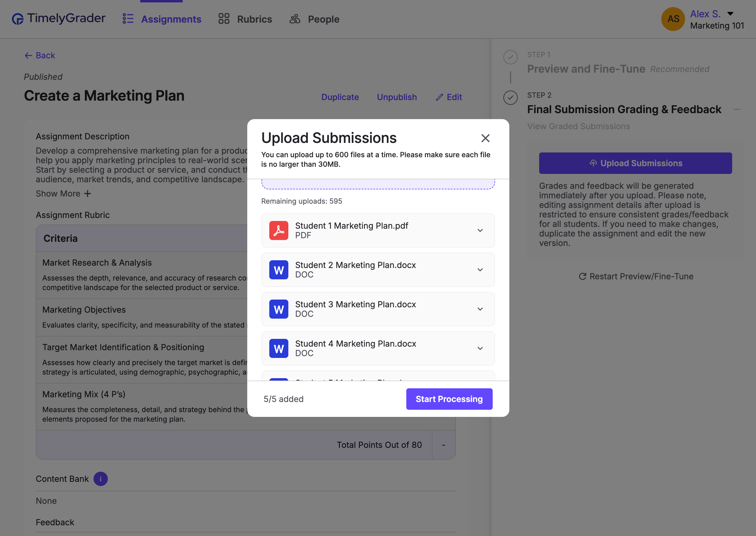Expand Student 1 Marketing Plan.pdf details
Screen dimensions: 756x536
480,230
